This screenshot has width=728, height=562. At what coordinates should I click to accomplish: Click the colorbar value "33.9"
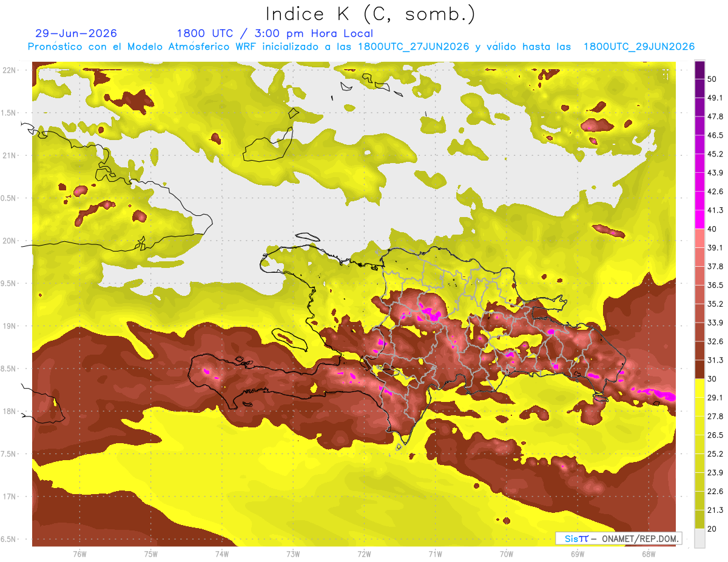click(715, 323)
